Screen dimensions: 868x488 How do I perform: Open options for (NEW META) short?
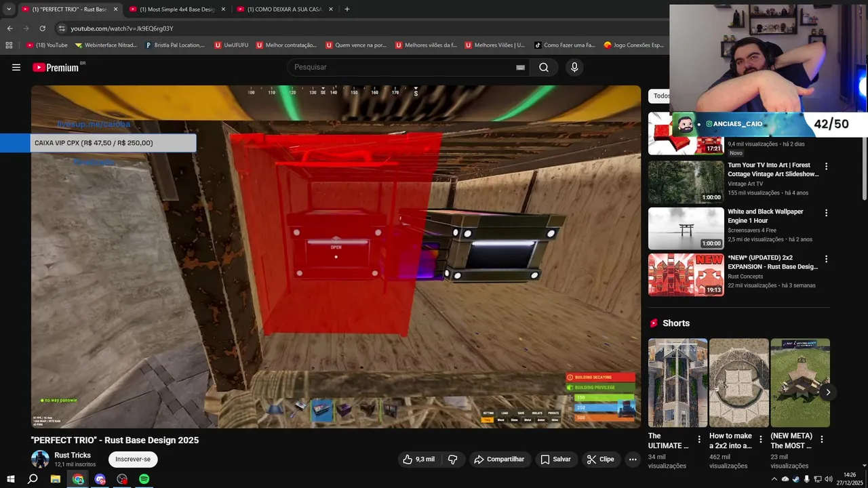pos(822,439)
